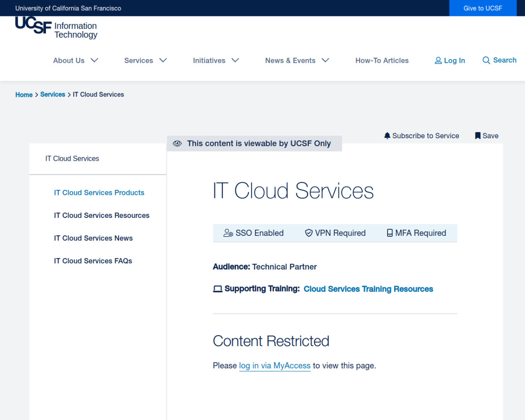
Task: Click the Log In user icon
Action: [438, 61]
